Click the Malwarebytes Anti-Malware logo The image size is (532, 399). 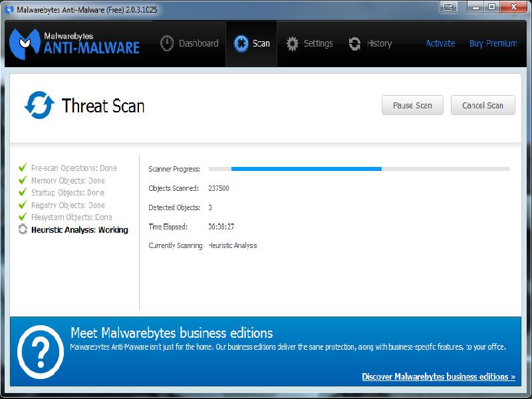pyautogui.click(x=74, y=43)
